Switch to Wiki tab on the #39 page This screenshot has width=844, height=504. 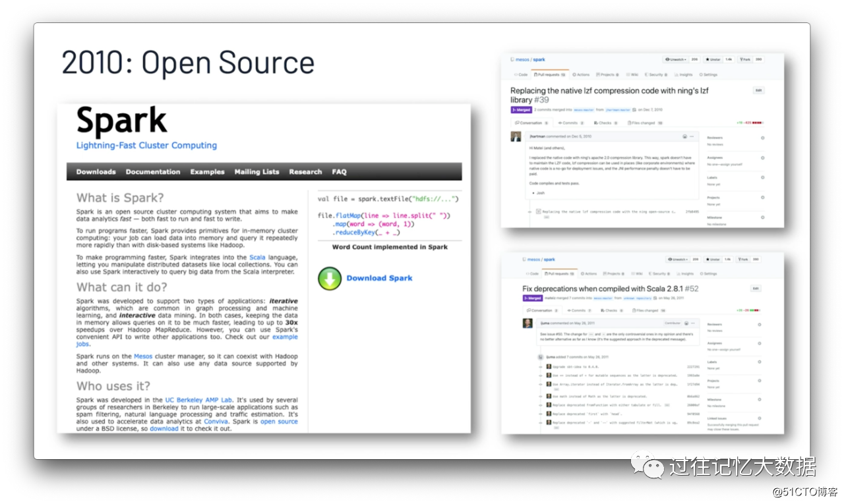click(632, 74)
